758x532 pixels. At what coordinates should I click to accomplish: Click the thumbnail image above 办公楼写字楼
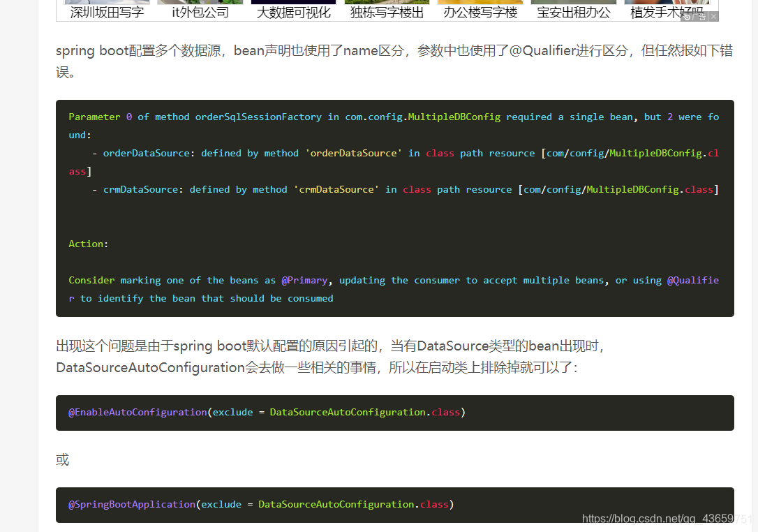coord(480,2)
